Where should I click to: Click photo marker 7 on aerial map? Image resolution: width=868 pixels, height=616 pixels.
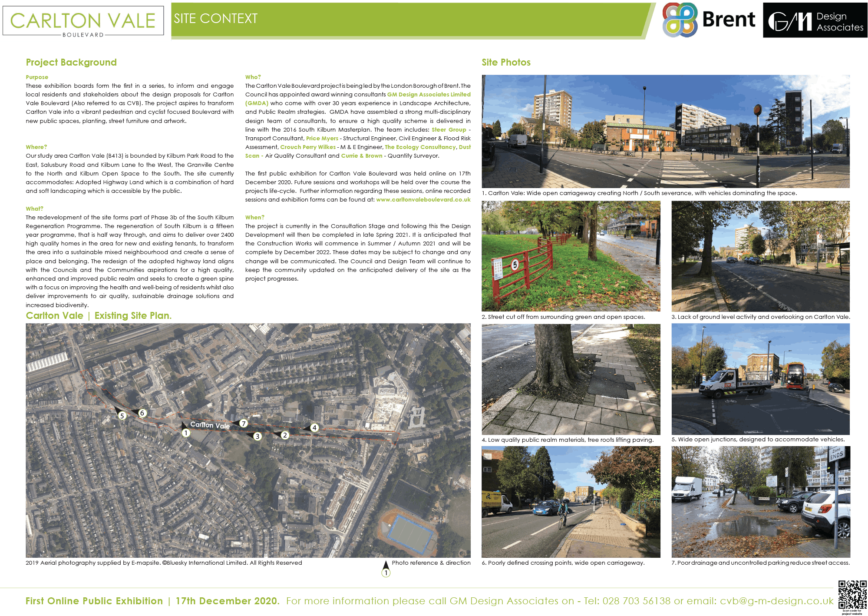244,424
